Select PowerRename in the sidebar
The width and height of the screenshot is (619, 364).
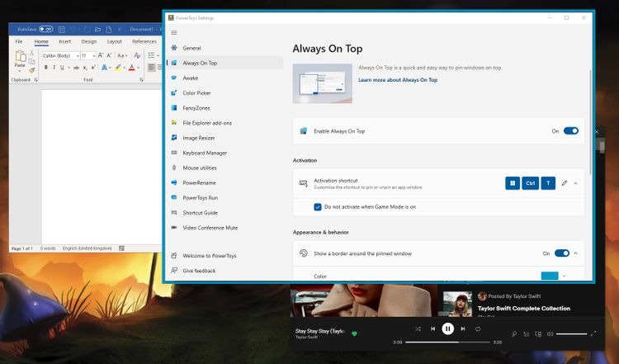point(225,183)
